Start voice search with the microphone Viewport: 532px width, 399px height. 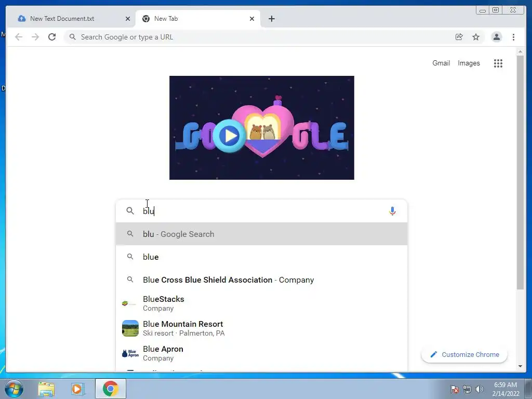tap(392, 211)
